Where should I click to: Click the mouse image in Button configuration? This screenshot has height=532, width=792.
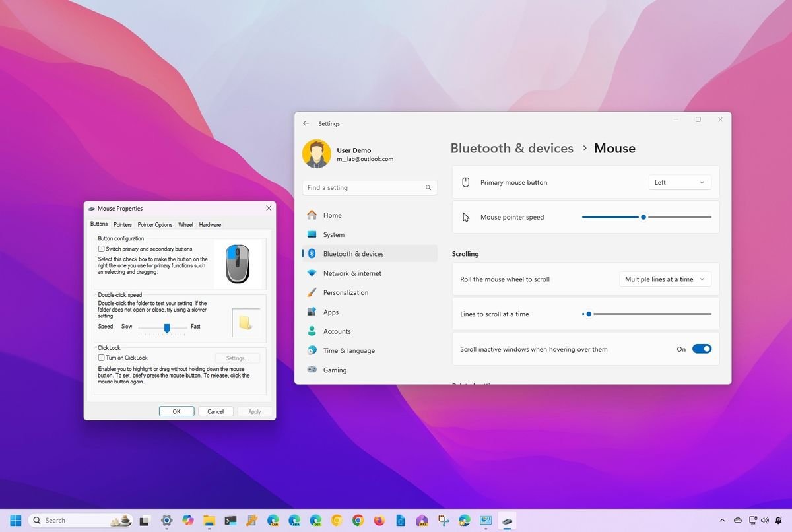(x=238, y=264)
